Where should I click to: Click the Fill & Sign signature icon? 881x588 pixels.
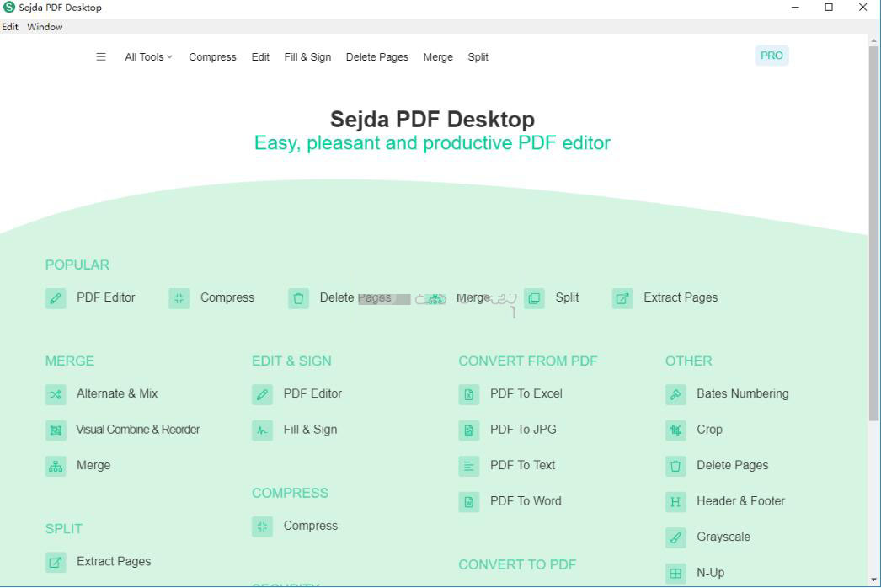tap(263, 430)
